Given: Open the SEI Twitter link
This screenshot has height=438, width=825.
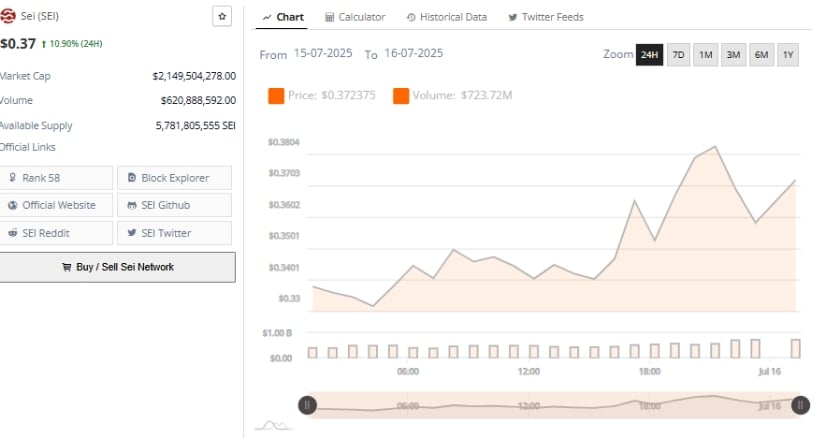Looking at the screenshot, I should point(174,233).
